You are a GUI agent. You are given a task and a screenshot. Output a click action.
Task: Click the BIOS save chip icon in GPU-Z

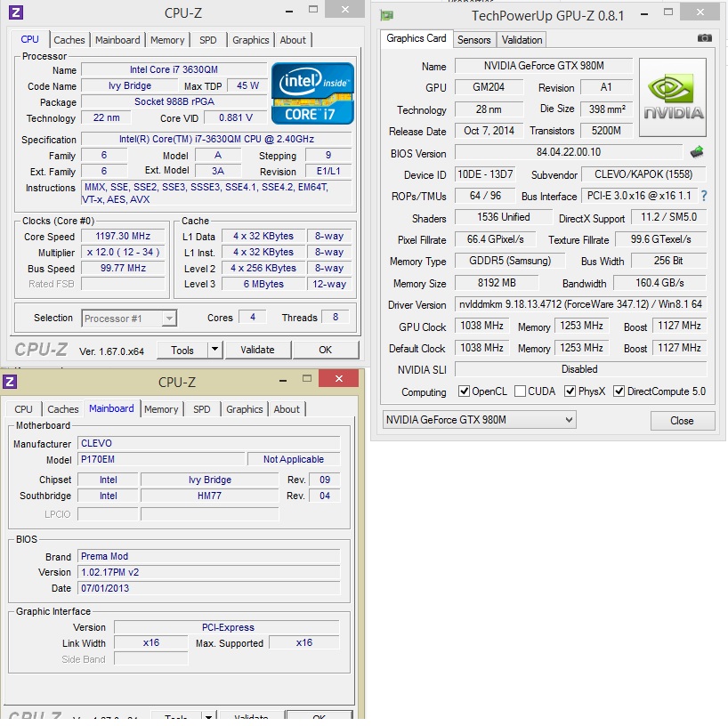click(697, 152)
